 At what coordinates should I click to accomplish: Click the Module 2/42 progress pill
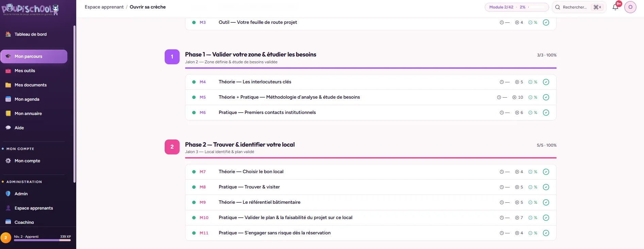click(x=517, y=7)
